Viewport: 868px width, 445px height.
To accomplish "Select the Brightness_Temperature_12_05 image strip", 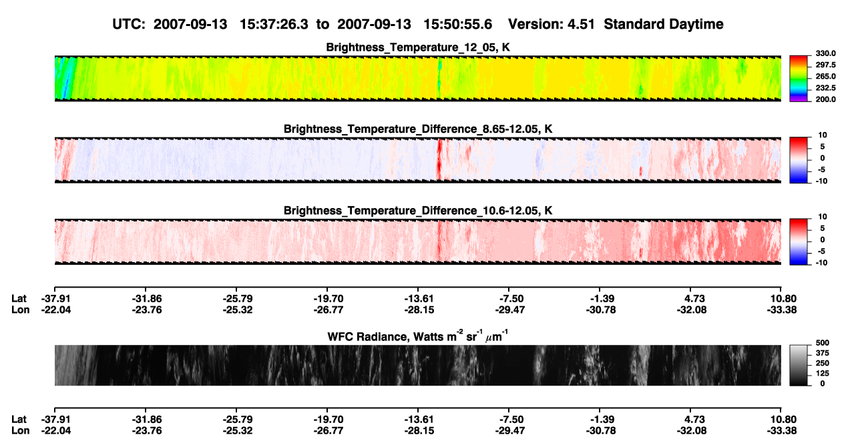I will coord(417,79).
